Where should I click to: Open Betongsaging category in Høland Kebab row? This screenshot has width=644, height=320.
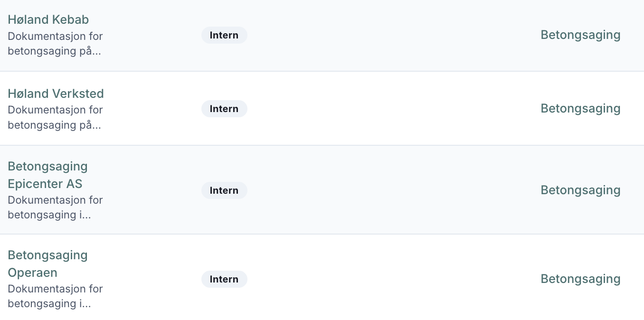(x=580, y=35)
